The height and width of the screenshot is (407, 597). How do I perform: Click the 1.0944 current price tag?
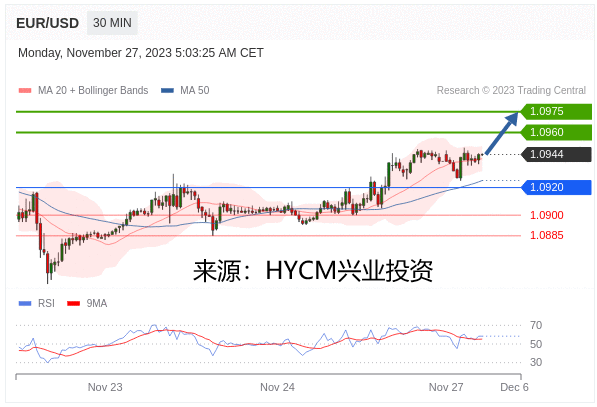(556, 154)
